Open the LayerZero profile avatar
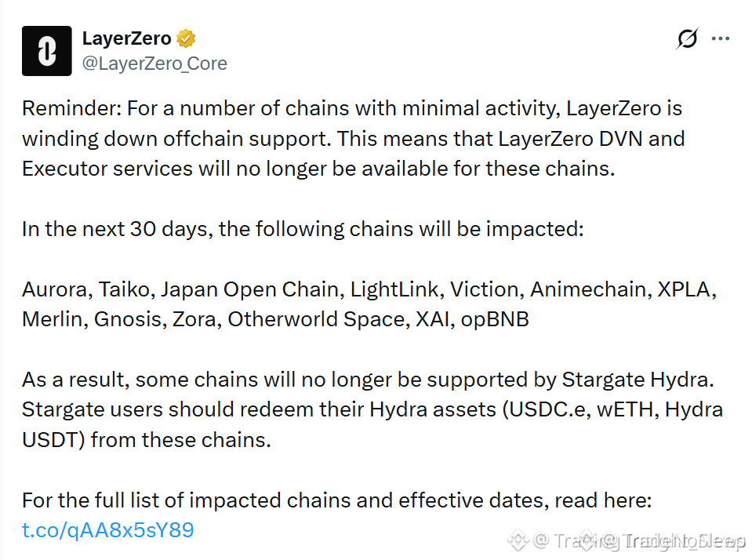Image resolution: width=752 pixels, height=560 pixels. tap(46, 51)
